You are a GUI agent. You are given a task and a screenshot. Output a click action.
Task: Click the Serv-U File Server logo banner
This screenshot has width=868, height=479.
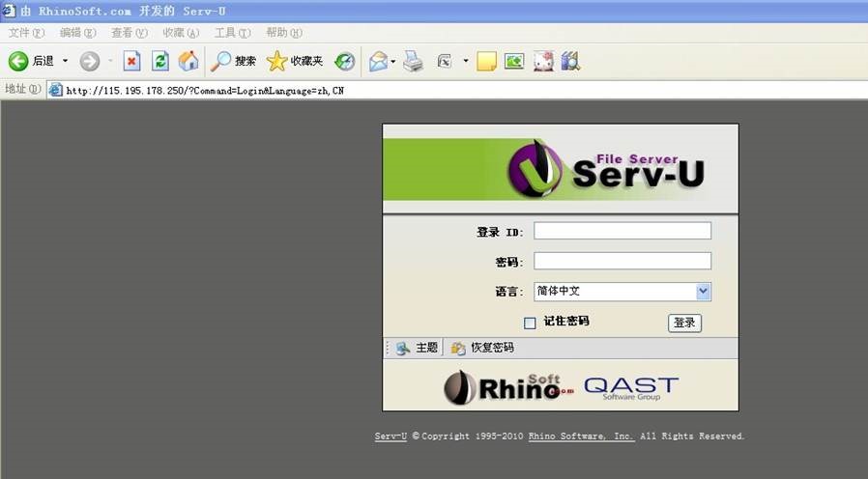pyautogui.click(x=561, y=169)
